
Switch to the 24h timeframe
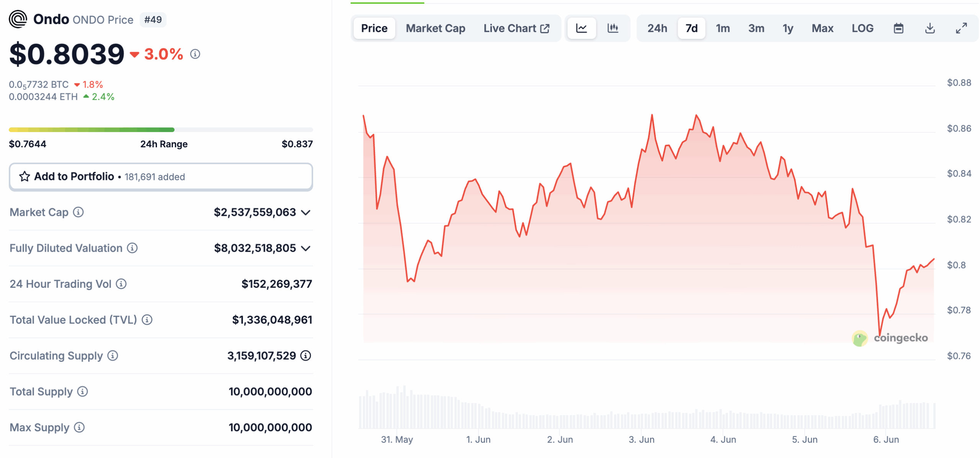pyautogui.click(x=657, y=28)
